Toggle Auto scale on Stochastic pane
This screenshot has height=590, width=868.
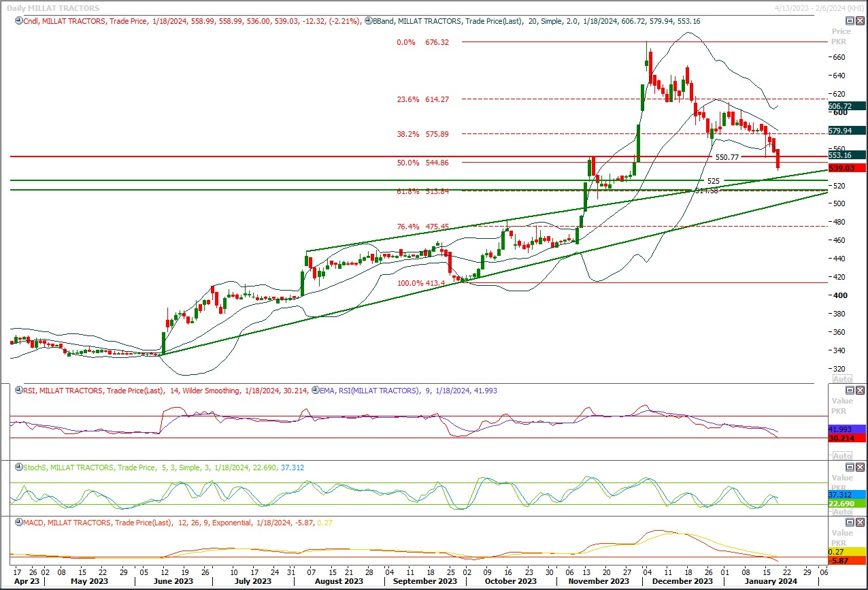[842, 512]
